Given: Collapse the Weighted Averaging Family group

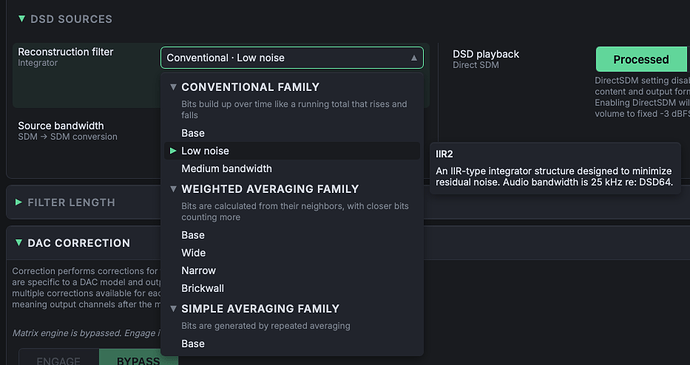Looking at the screenshot, I should coord(173,189).
